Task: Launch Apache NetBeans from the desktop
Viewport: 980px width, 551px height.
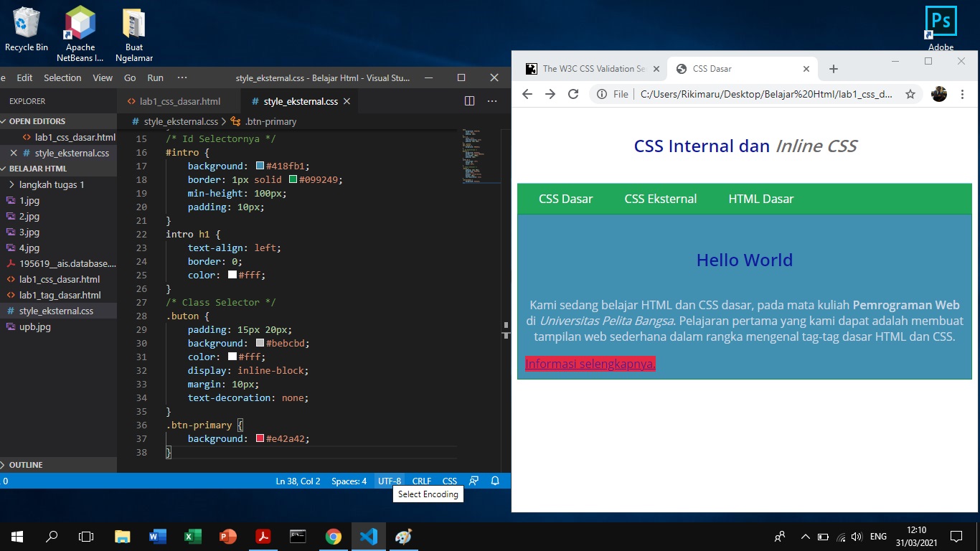Action: coord(79,22)
